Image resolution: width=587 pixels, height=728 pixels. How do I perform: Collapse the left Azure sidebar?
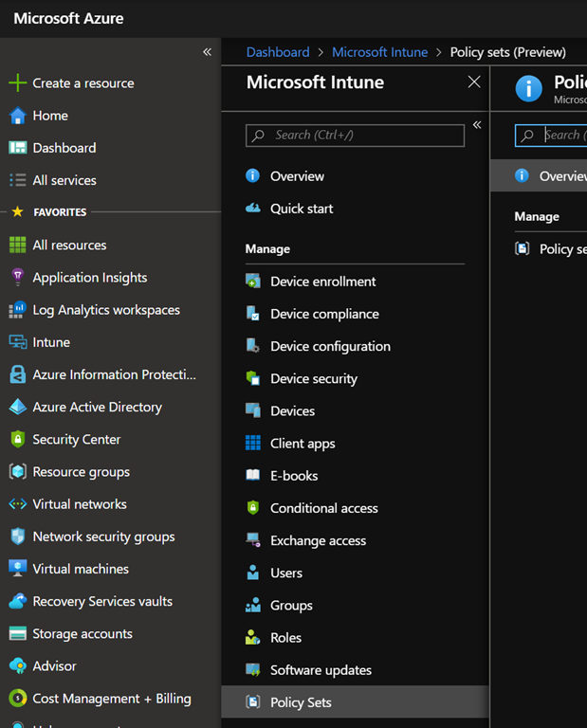coord(207,52)
